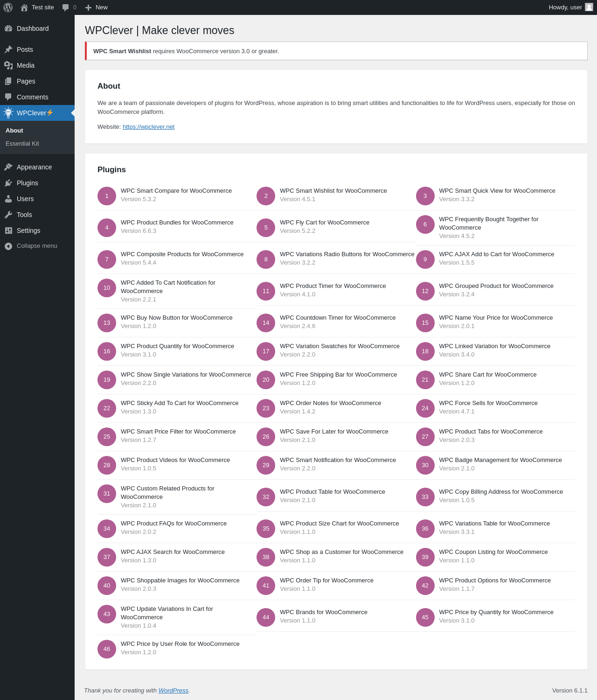597x700 pixels.
Task: Go to the Media menu item
Action: point(37,65)
